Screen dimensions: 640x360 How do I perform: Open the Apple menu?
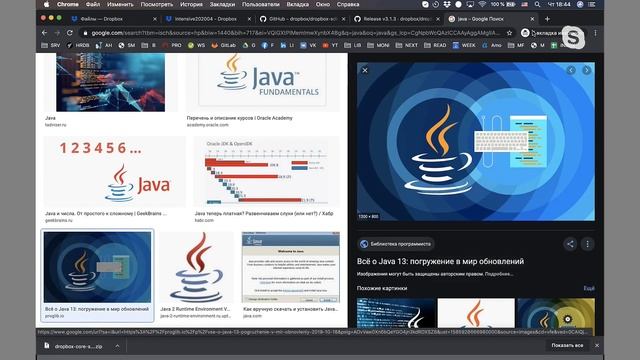click(47, 4)
